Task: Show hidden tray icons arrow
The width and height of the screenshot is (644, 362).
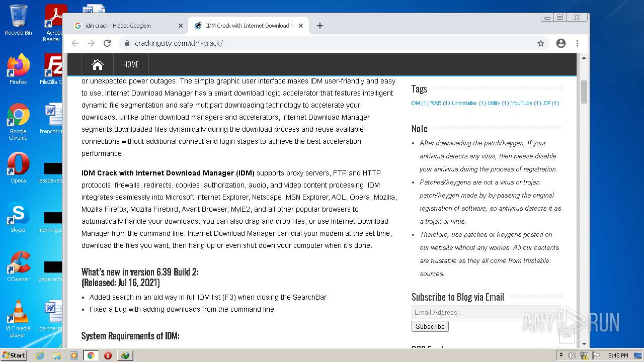Action: (x=561, y=355)
